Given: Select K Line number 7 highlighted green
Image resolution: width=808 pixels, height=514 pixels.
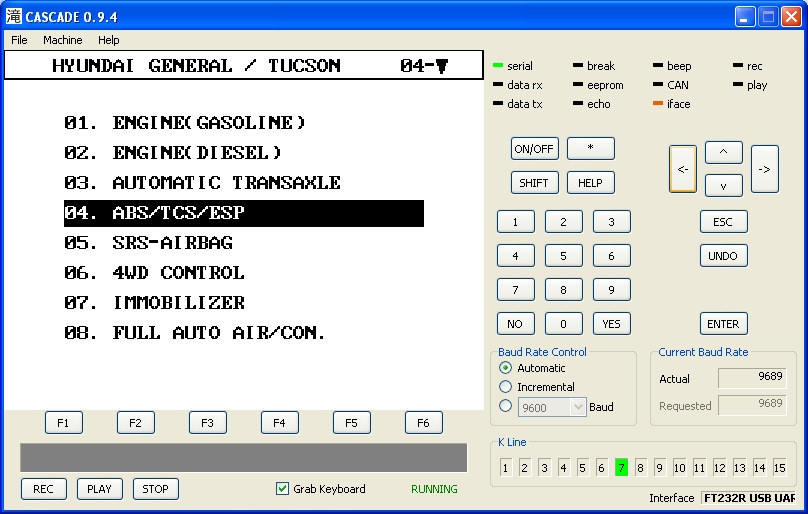Looking at the screenshot, I should (621, 468).
